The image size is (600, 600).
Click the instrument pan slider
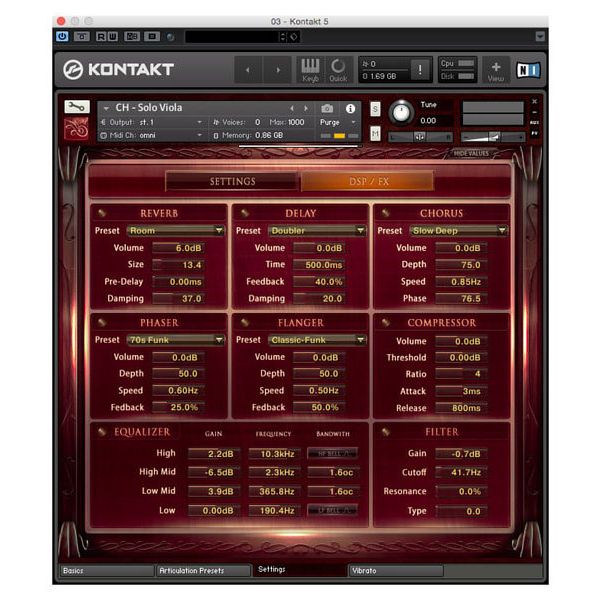(420, 137)
